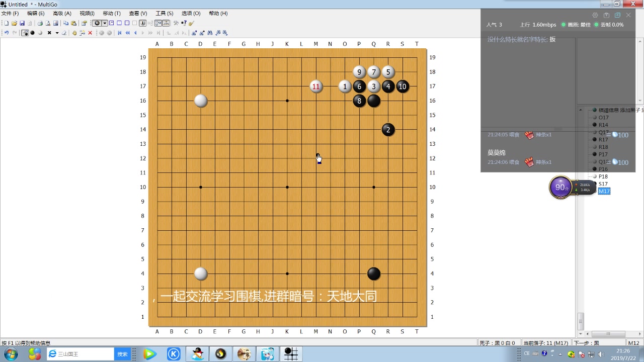Open the 帮助 (H) menu
644x362 pixels.
click(218, 13)
